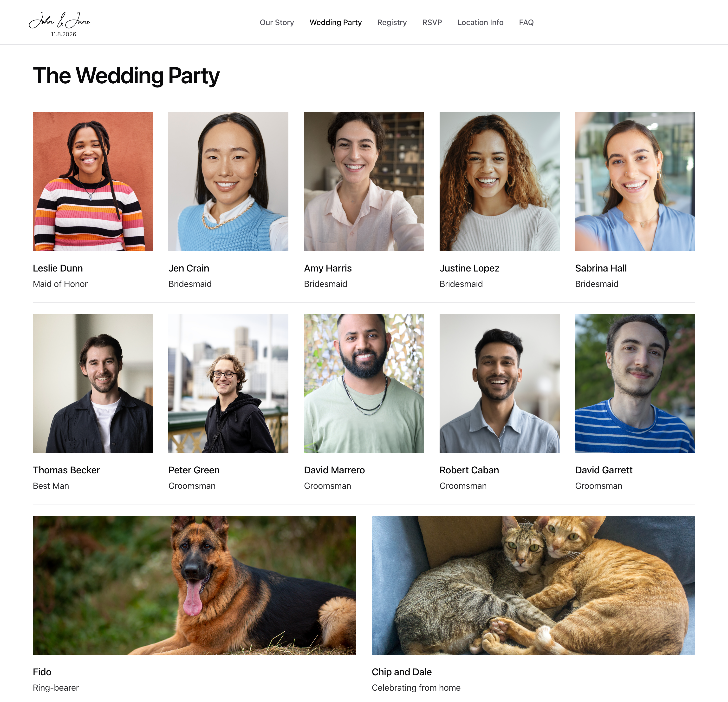Open the Chip and Dale cats photo

[x=533, y=585]
